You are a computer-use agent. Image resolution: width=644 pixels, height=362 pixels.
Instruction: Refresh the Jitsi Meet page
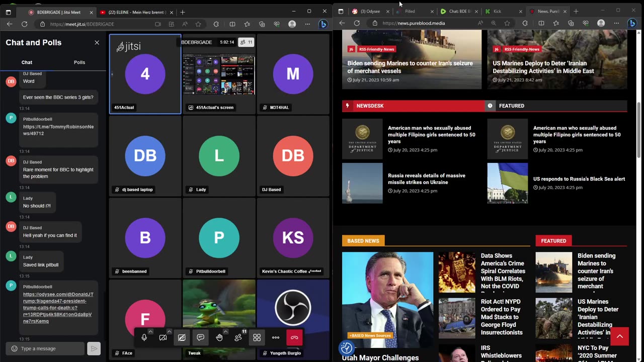(24, 24)
